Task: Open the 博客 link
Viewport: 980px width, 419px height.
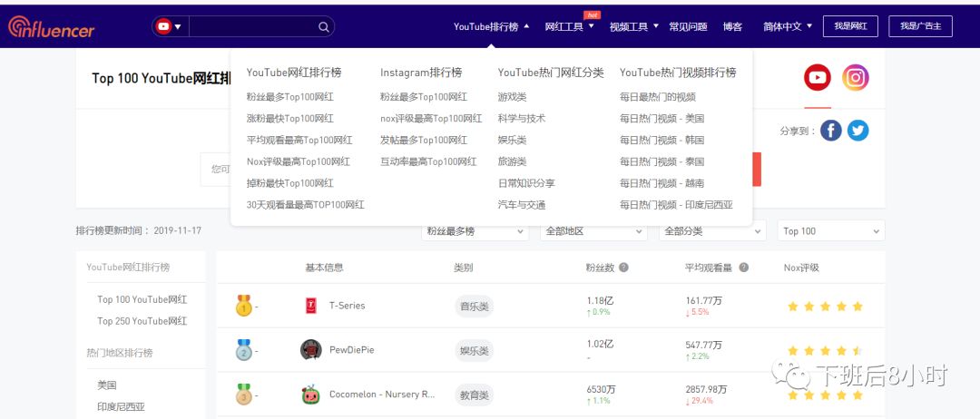Action: coord(732,27)
